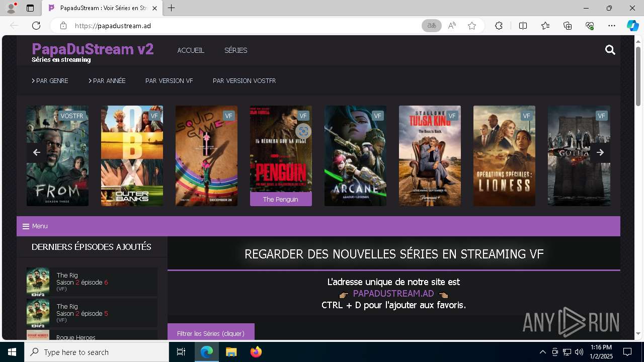Image resolution: width=644 pixels, height=362 pixels.
Task: Open File Explorer from taskbar
Action: [x=231, y=352]
